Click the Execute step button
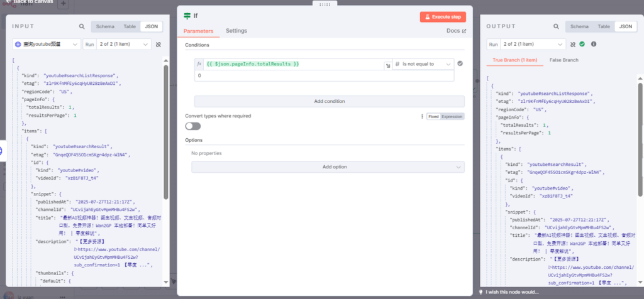Screen dimensions: 644x299 click(x=443, y=16)
